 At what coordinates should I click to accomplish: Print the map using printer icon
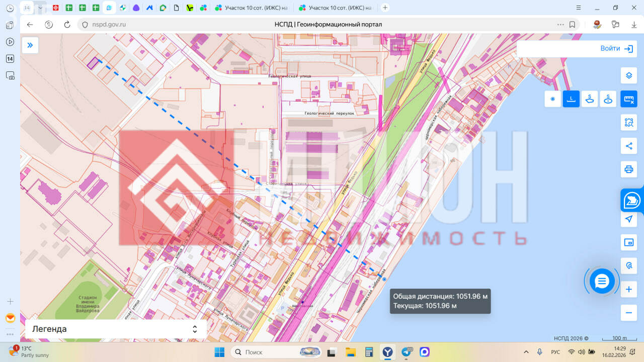628,169
